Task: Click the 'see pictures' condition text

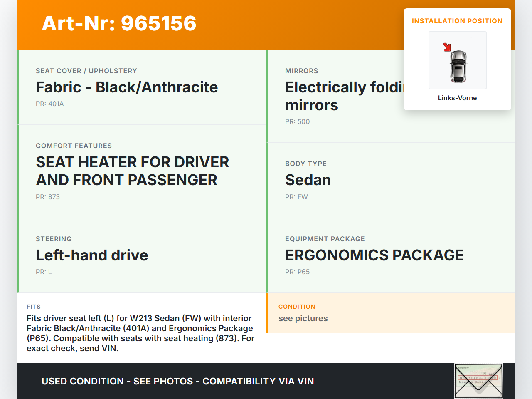Action: pyautogui.click(x=303, y=318)
